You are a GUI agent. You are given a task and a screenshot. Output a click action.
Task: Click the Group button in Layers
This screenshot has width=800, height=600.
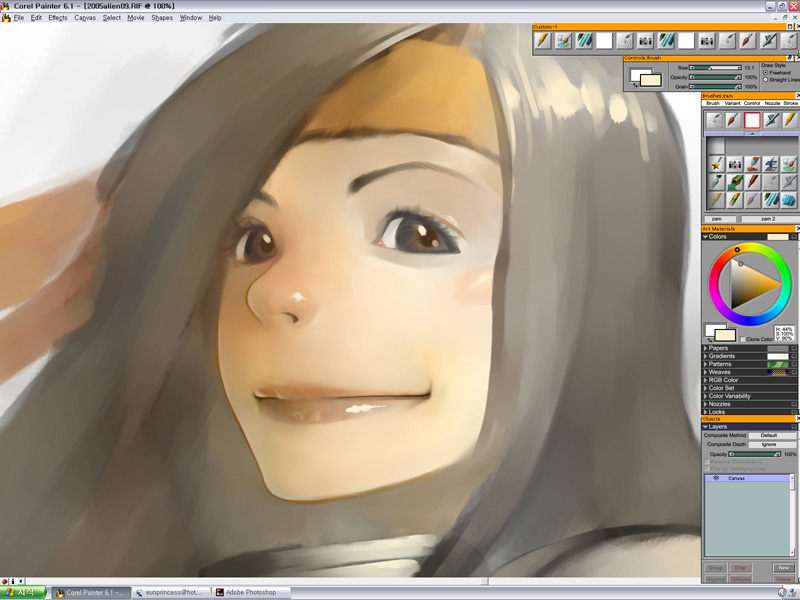[715, 568]
